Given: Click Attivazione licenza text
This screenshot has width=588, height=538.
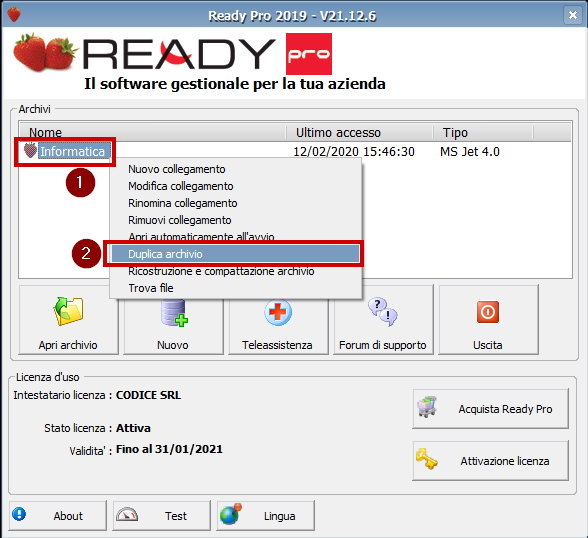Looking at the screenshot, I should click(505, 461).
